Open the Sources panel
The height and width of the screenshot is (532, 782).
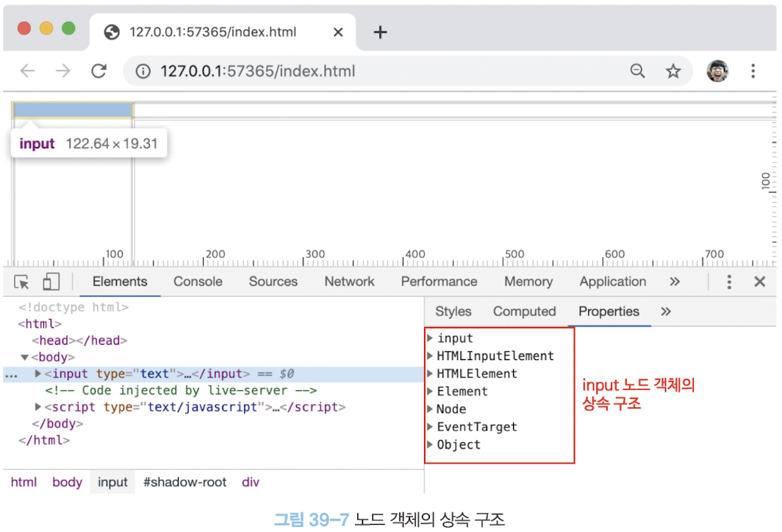coord(273,281)
